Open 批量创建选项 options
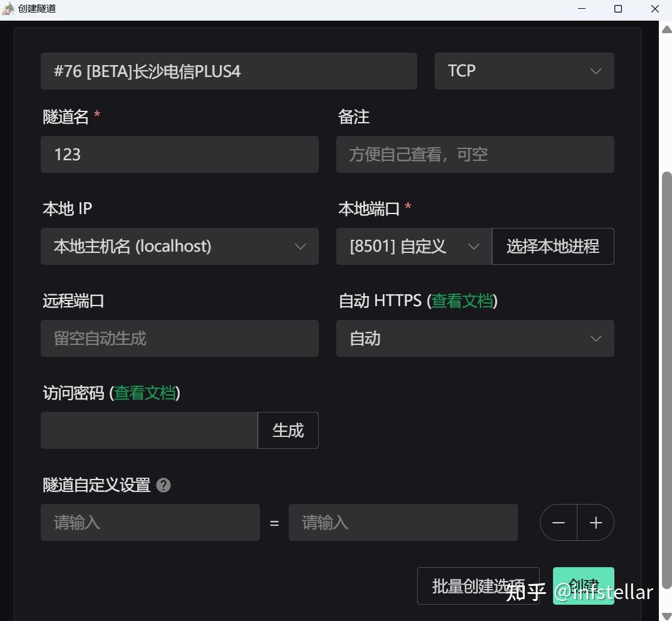Viewport: 672px width, 621px height. click(x=478, y=585)
